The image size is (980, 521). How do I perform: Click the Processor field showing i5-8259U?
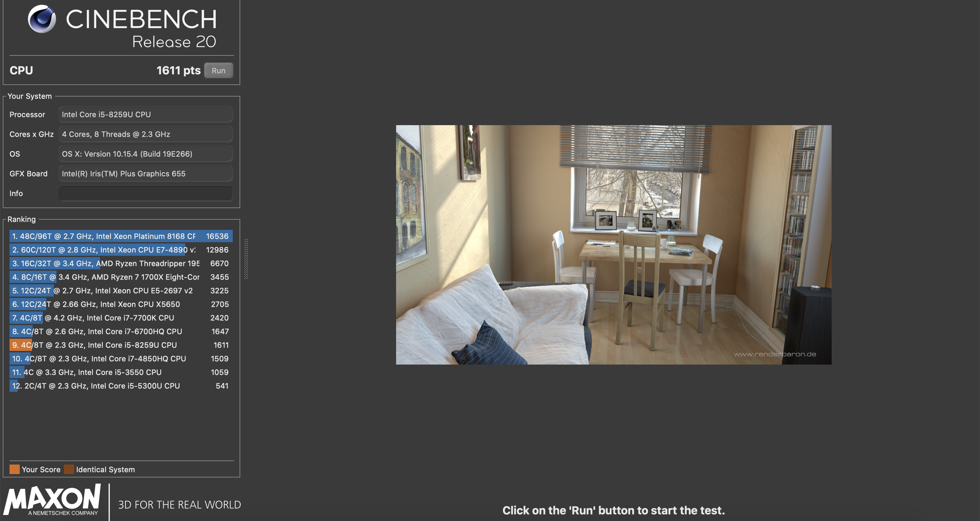pos(145,115)
